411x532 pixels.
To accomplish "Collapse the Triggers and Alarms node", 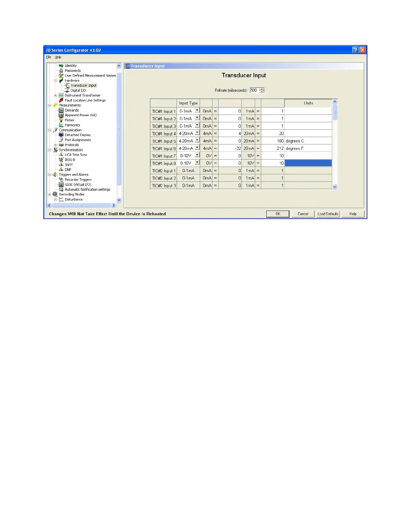I will [x=49, y=175].
